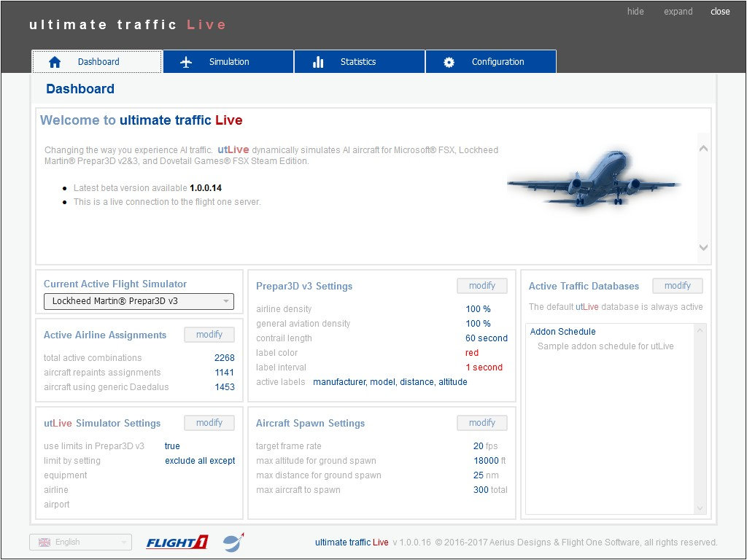Modify Aircraft Spawn Settings

pos(482,423)
